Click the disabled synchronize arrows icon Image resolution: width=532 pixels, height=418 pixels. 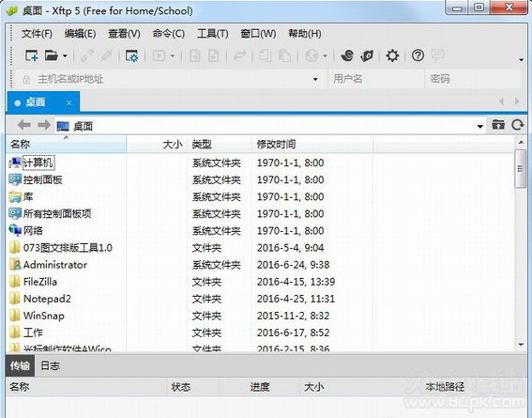tap(239, 55)
